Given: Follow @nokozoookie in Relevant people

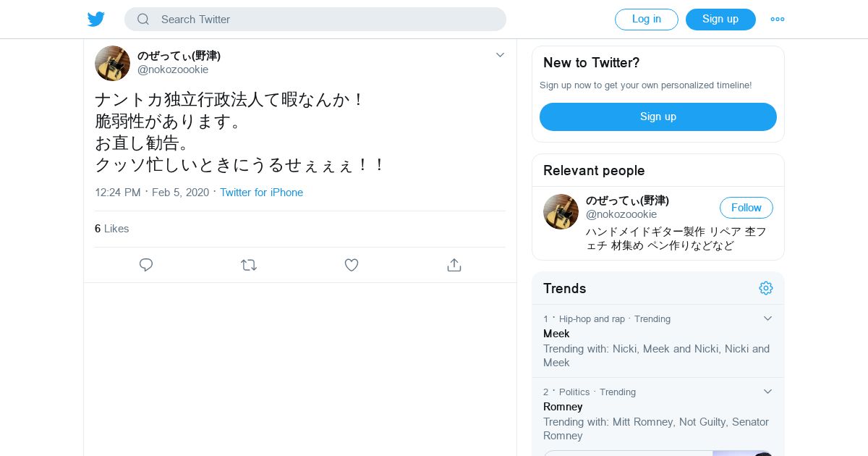Looking at the screenshot, I should click(x=746, y=208).
